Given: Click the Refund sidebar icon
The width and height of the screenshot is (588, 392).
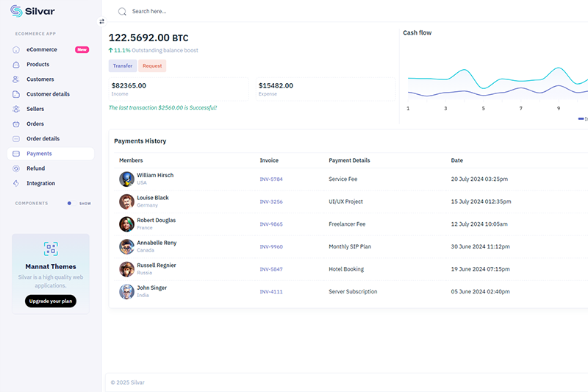Looking at the screenshot, I should click(x=16, y=168).
